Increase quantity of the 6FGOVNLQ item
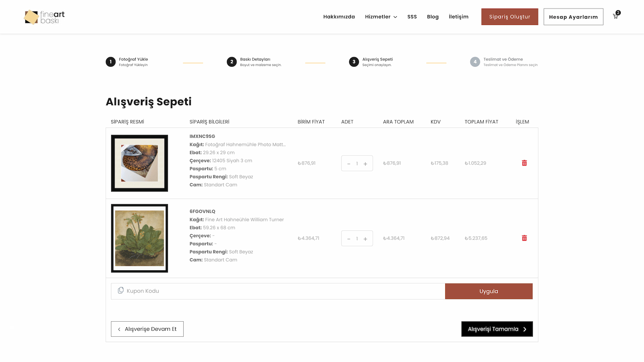Screen dimensions: 644x362 coord(365,238)
